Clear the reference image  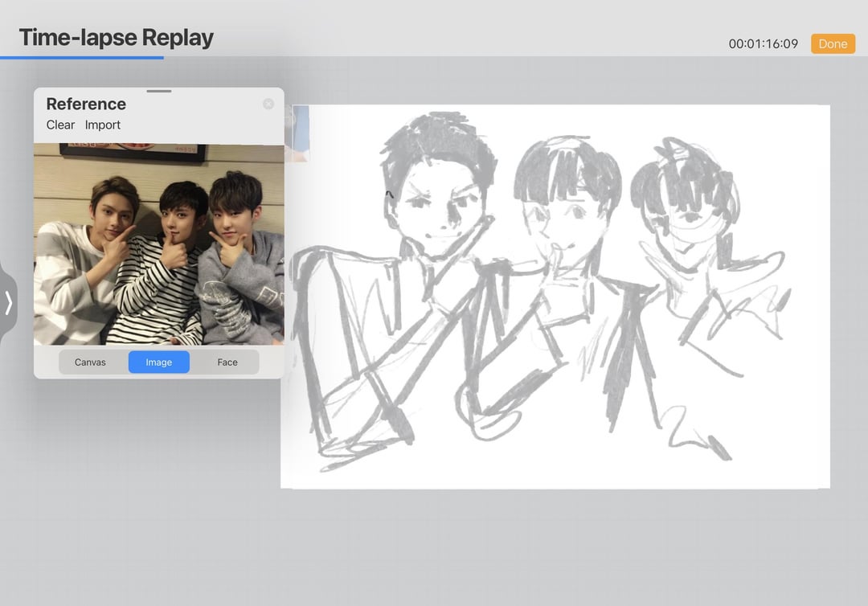[x=60, y=125]
